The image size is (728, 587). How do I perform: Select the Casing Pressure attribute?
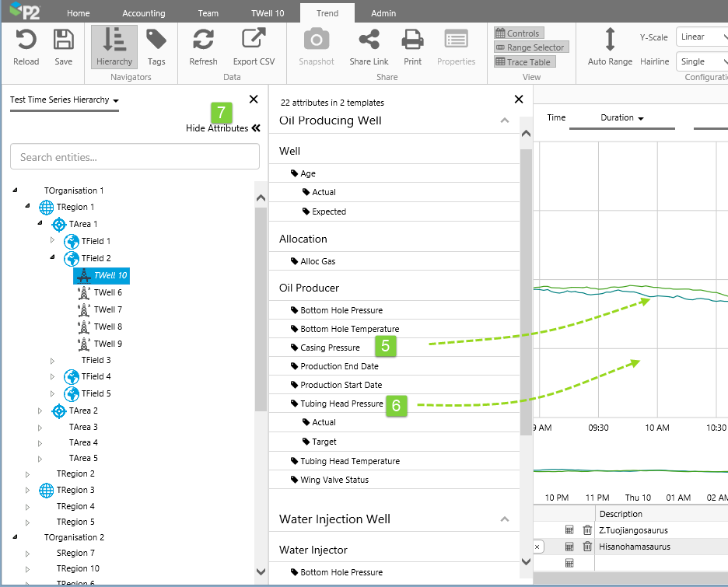[x=330, y=348]
